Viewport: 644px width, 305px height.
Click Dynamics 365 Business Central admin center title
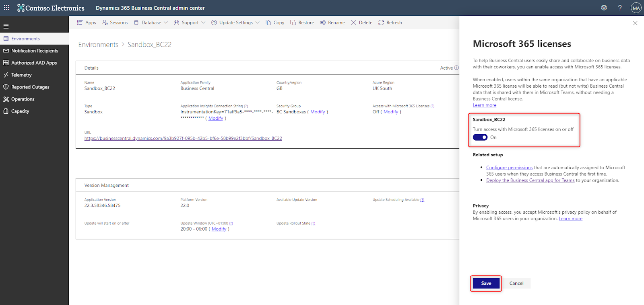tap(150, 8)
